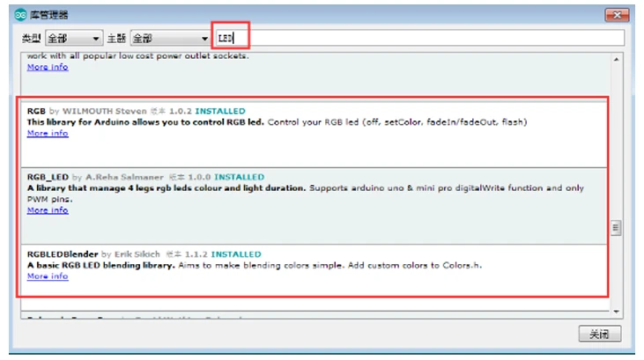
Task: Open More info for the power outlet library
Action: coord(48,67)
